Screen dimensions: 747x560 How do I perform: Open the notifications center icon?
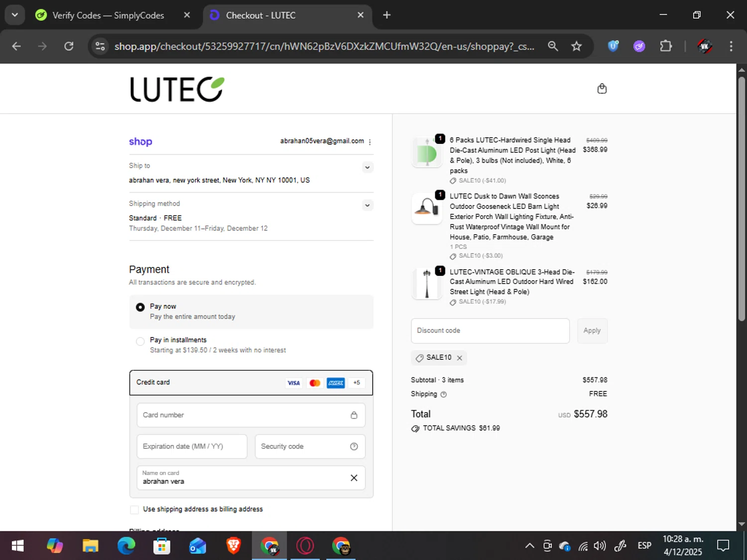point(723,546)
